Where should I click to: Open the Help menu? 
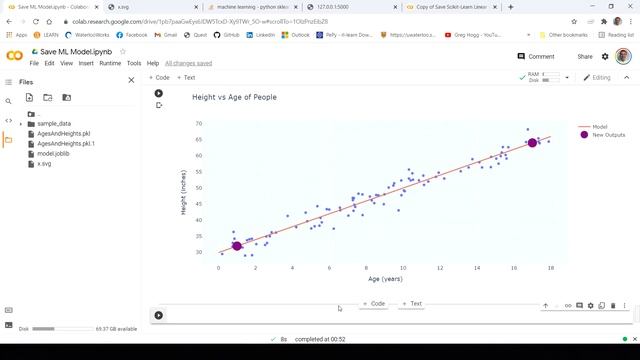[x=153, y=63]
